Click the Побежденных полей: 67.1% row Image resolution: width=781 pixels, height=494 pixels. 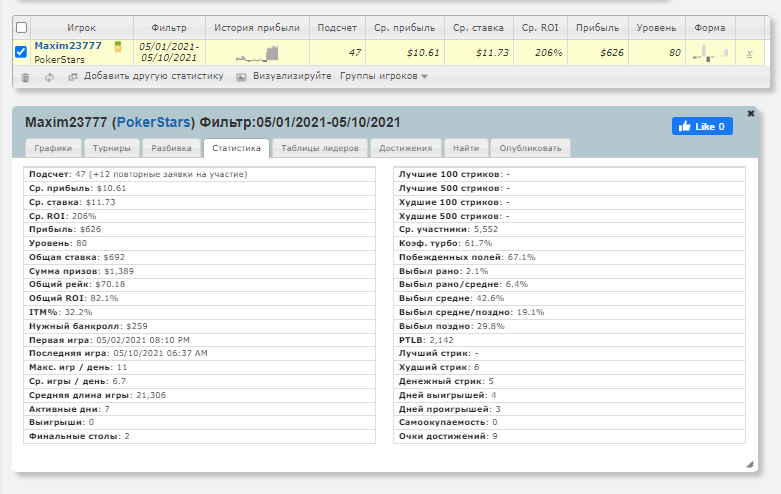click(x=569, y=257)
